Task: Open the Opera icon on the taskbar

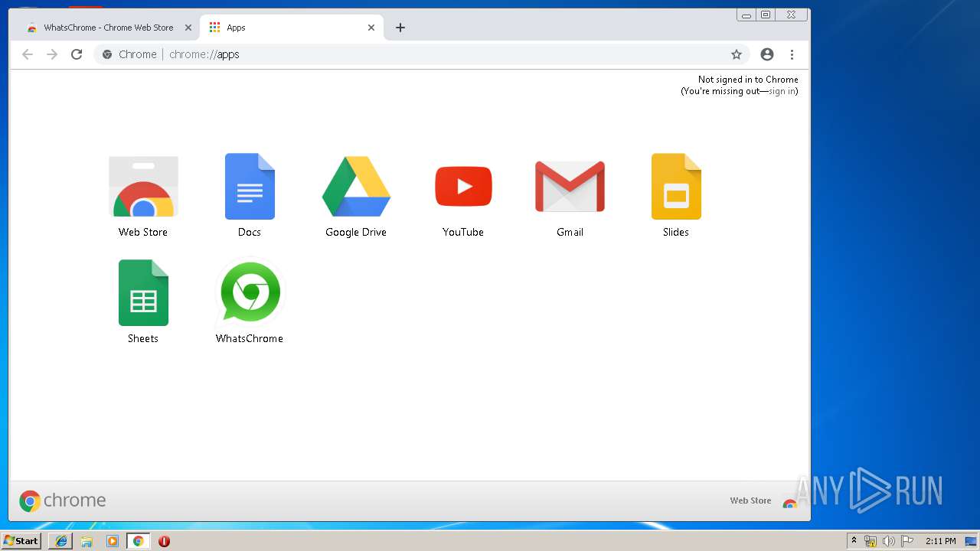Action: point(164,541)
